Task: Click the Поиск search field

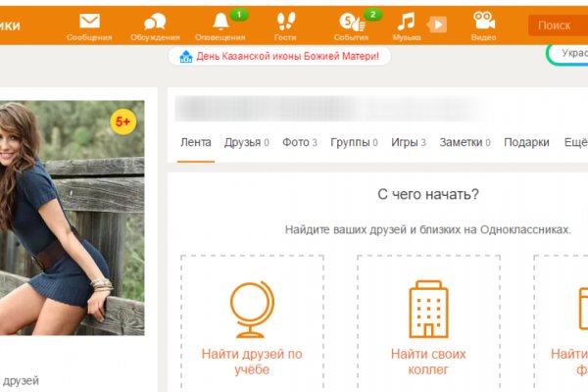Action: [557, 25]
